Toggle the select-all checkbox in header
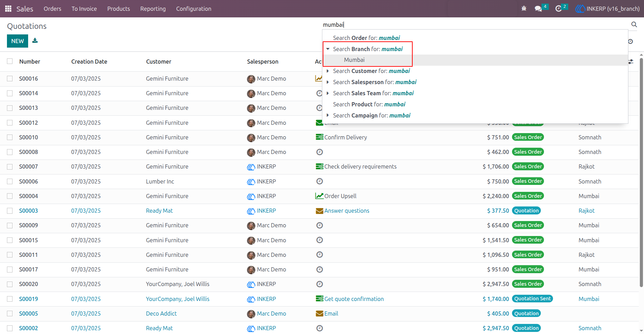This screenshot has height=334, width=644. (10, 61)
